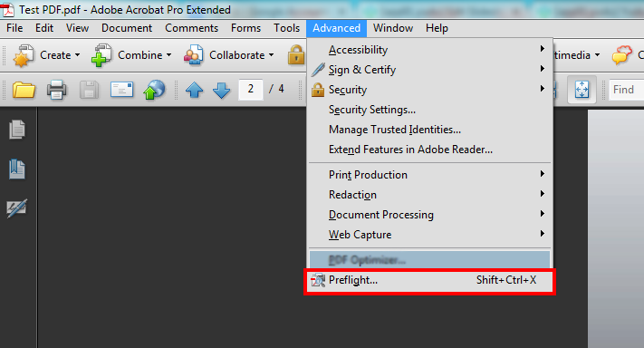Expand the Print Production submenu arrow
This screenshot has width=644, height=348.
(543, 174)
